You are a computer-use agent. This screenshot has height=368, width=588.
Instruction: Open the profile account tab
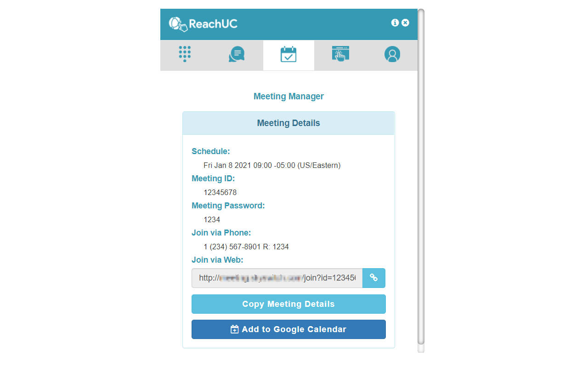[392, 54]
